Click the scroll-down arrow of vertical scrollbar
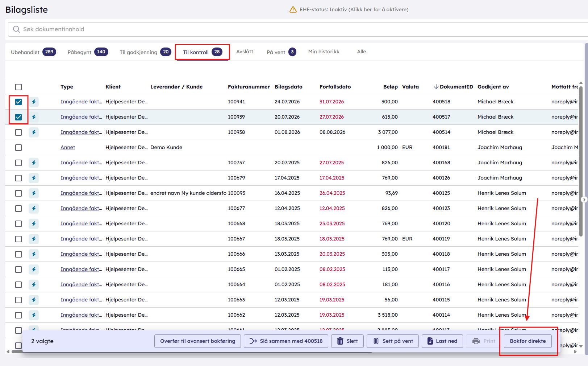The height and width of the screenshot is (366, 588). pos(581,346)
